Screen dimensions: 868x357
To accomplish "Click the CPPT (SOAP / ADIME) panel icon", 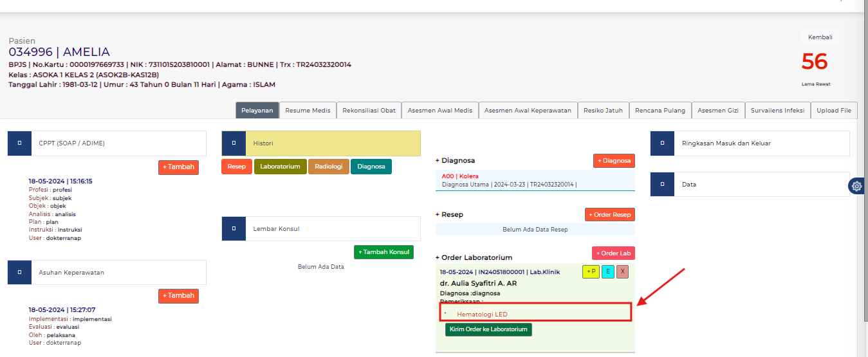I will [x=20, y=143].
